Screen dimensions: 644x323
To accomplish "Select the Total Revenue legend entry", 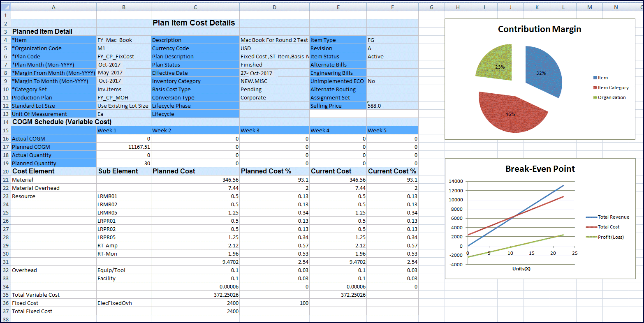I will point(608,217).
